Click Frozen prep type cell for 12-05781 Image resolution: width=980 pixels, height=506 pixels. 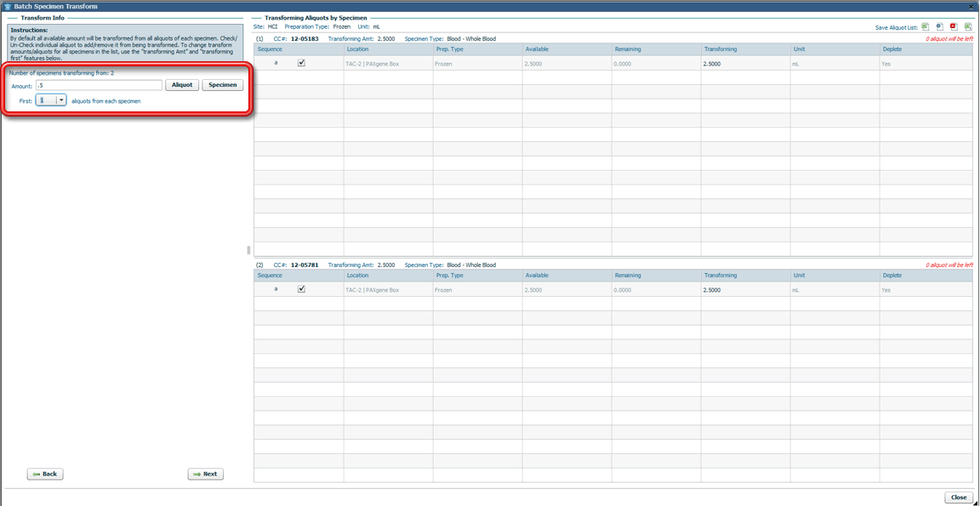point(477,290)
